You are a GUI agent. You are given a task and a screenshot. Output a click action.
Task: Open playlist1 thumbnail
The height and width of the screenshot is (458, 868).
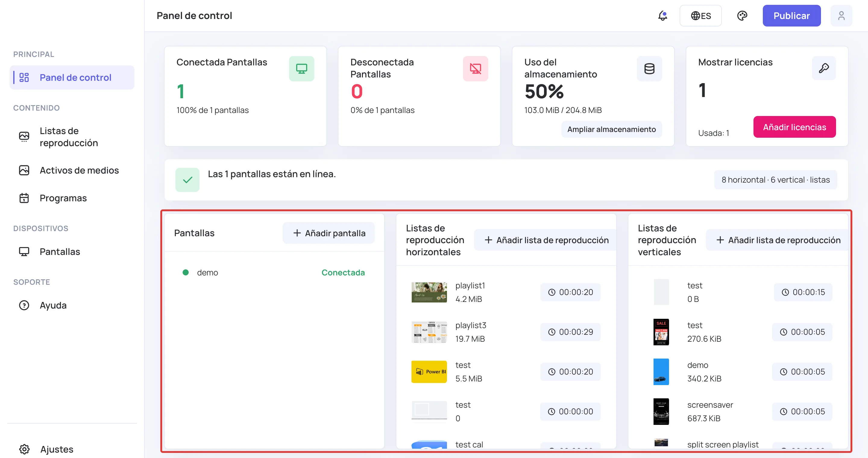[x=429, y=292]
